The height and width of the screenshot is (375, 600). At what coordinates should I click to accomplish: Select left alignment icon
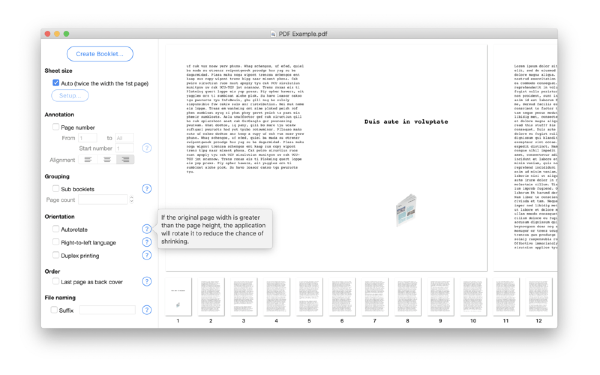(x=88, y=160)
